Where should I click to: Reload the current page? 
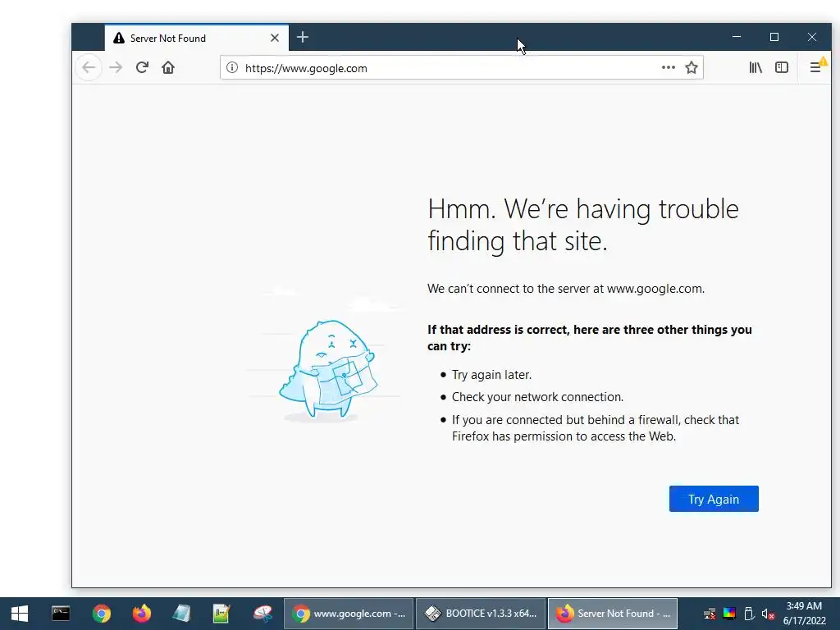coord(142,67)
